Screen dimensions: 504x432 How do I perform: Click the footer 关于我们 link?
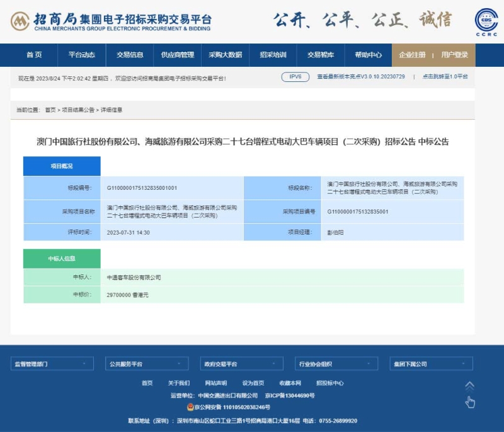click(179, 383)
